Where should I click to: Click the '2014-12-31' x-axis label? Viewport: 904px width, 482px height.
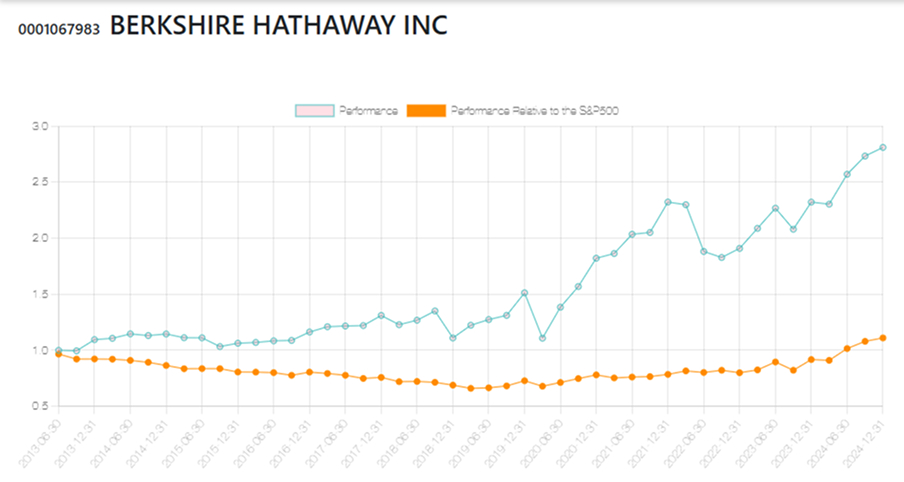[148, 444]
